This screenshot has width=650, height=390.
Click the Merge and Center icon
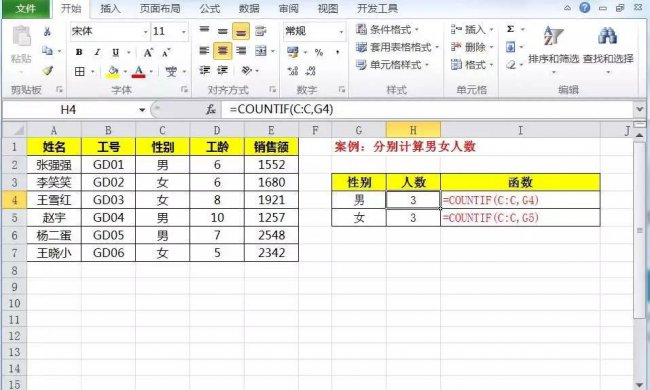click(261, 51)
